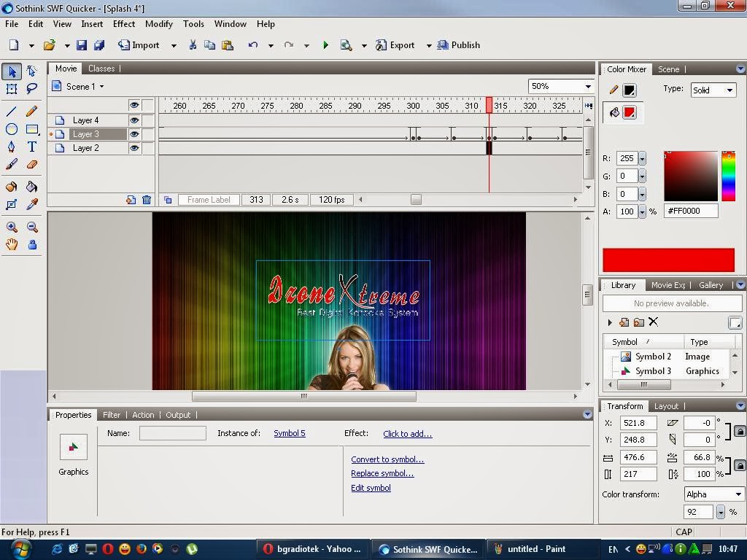Select the Text tool

(32, 147)
